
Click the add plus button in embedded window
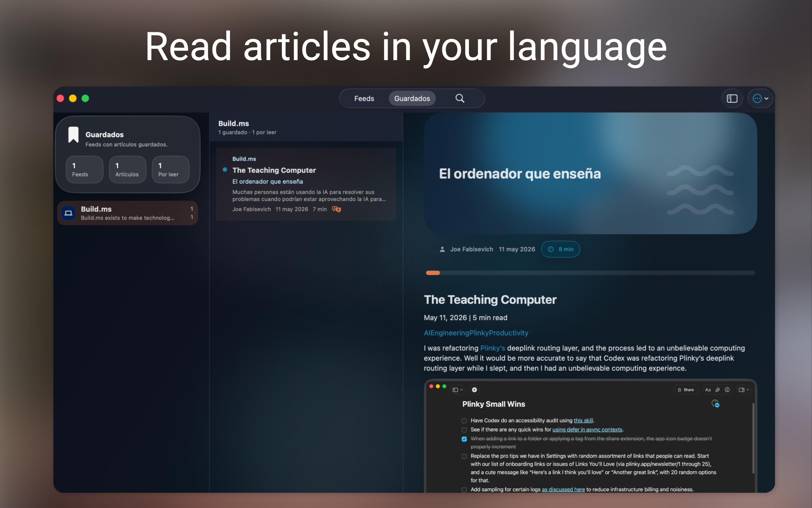[x=474, y=390]
